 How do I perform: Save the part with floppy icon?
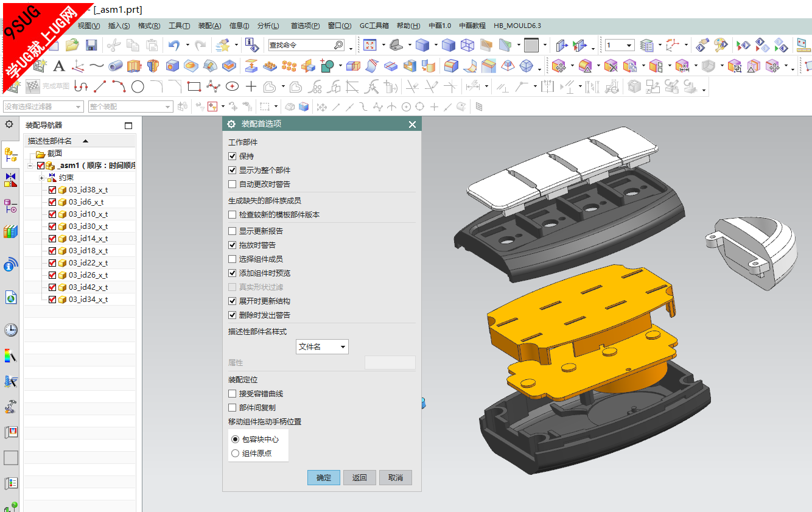[91, 44]
